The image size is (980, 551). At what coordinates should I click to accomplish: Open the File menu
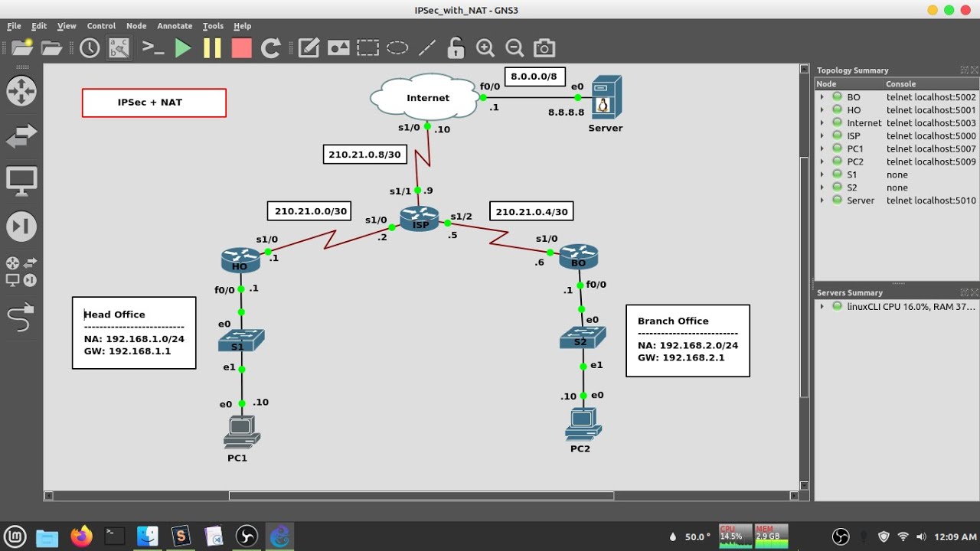(14, 26)
